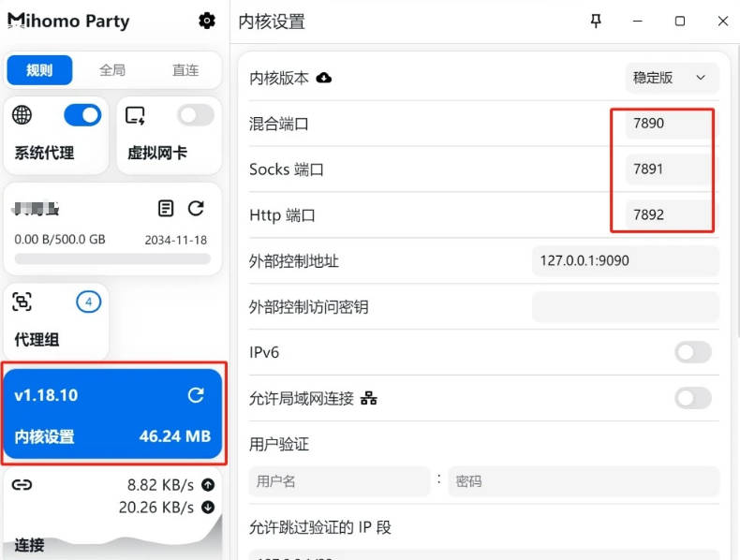Viewport: 740px width, 560px height.
Task: Enable the 虚拟网卡 switch
Action: tap(196, 115)
